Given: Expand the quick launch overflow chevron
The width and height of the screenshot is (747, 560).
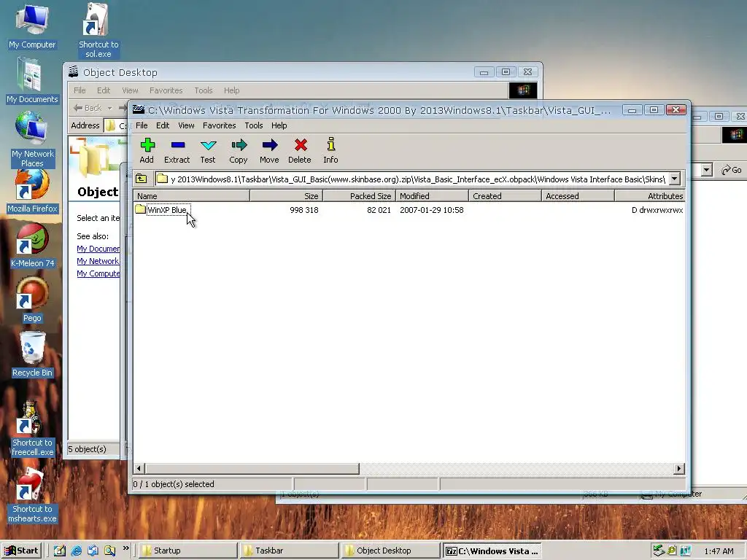Looking at the screenshot, I should 125,548.
